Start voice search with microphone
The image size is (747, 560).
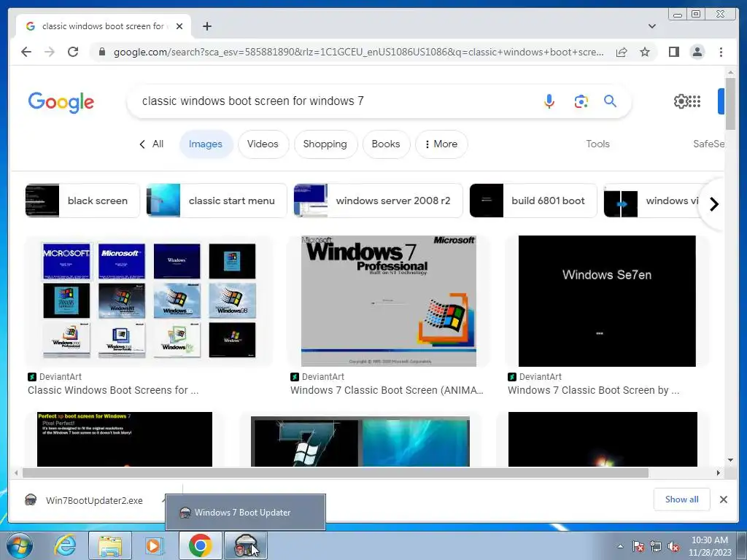pos(549,101)
